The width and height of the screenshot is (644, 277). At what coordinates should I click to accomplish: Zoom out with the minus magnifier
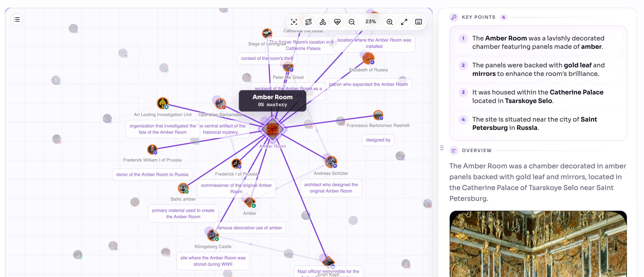pyautogui.click(x=352, y=22)
